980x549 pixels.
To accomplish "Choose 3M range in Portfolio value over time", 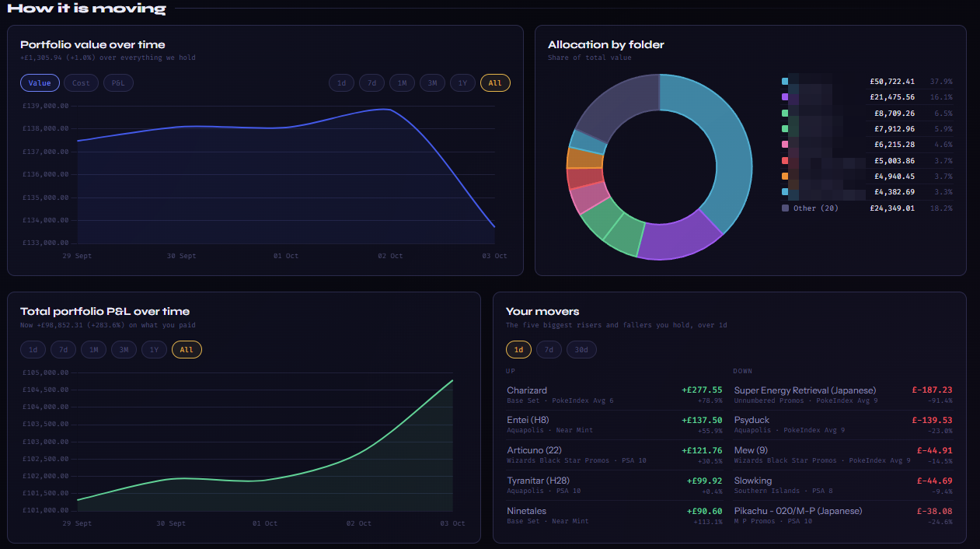I will 432,83.
